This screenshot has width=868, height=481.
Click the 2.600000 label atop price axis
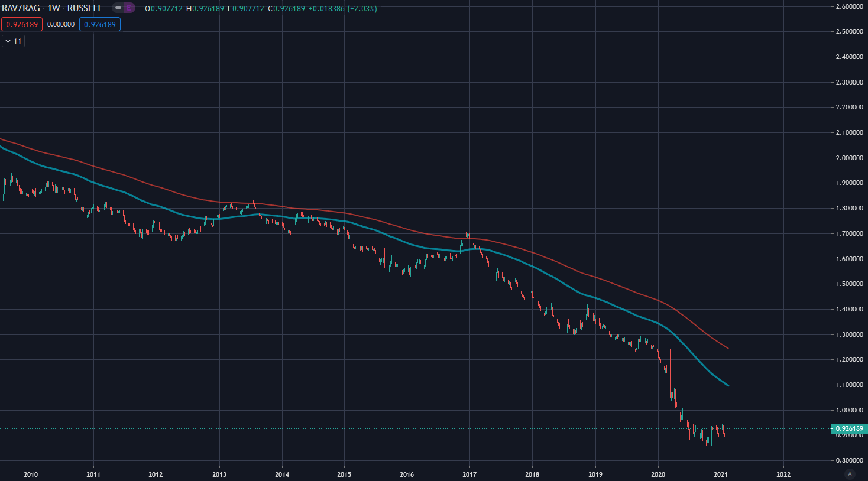849,6
